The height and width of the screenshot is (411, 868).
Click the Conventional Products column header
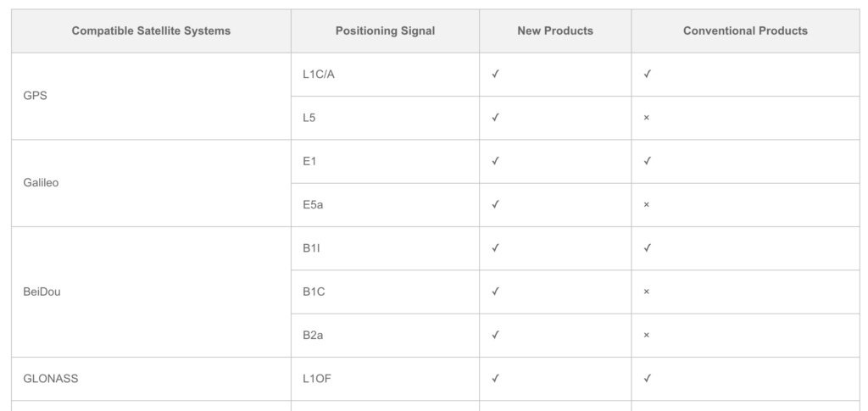click(x=745, y=31)
